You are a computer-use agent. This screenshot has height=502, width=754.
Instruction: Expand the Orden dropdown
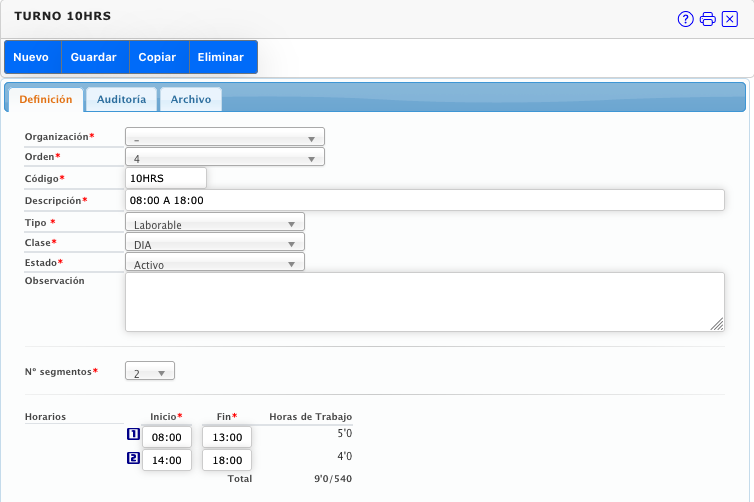(x=225, y=157)
